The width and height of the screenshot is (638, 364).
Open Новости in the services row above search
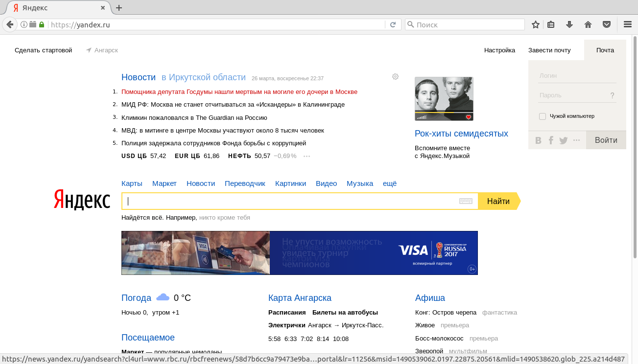201,183
